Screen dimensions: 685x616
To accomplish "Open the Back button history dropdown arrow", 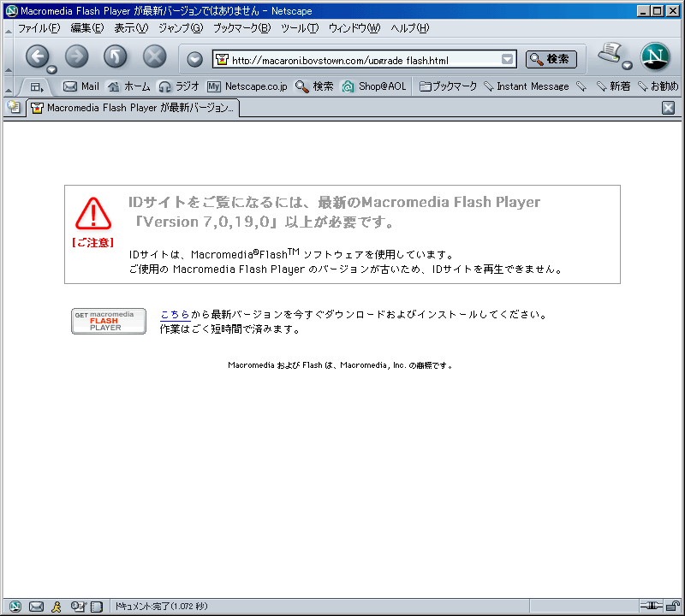I will click(x=52, y=69).
